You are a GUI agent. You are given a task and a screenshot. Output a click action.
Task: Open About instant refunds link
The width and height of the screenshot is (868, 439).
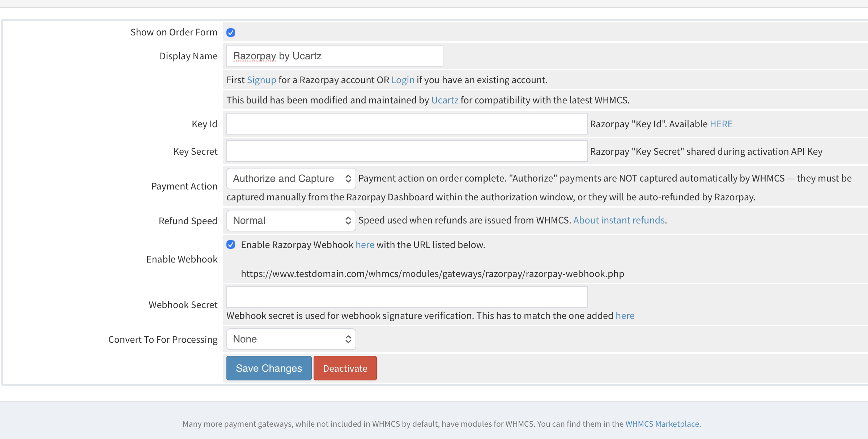click(x=619, y=220)
